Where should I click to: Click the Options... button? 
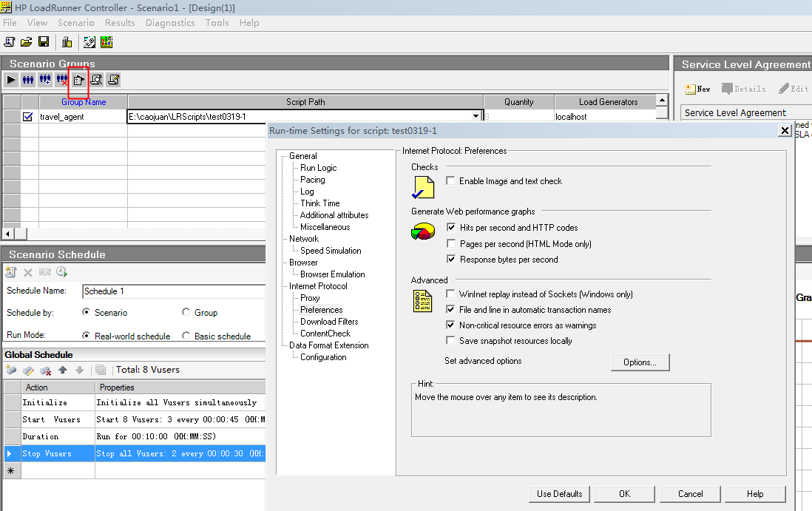click(x=640, y=362)
